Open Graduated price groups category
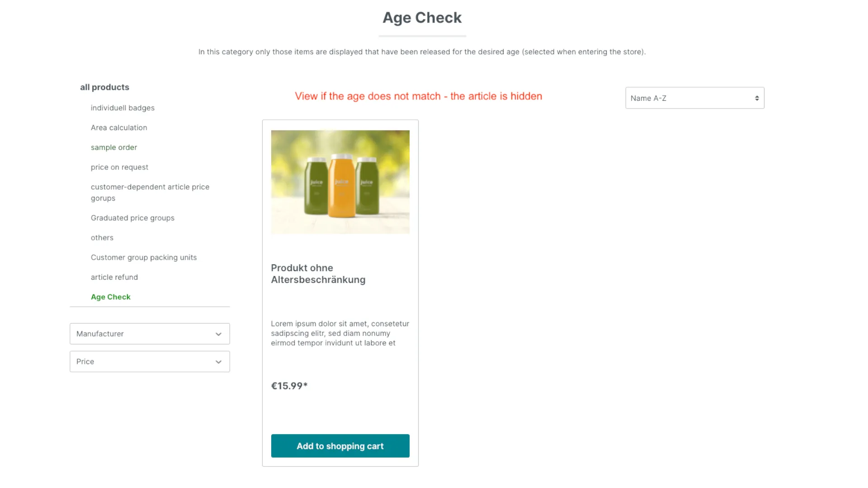The image size is (868, 488). pos(132,218)
